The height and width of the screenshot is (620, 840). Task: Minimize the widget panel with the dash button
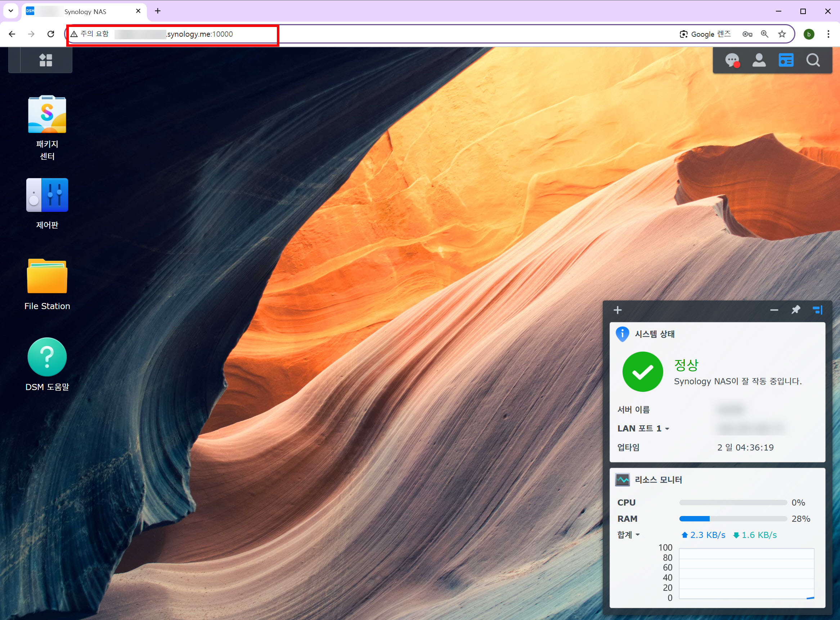774,310
